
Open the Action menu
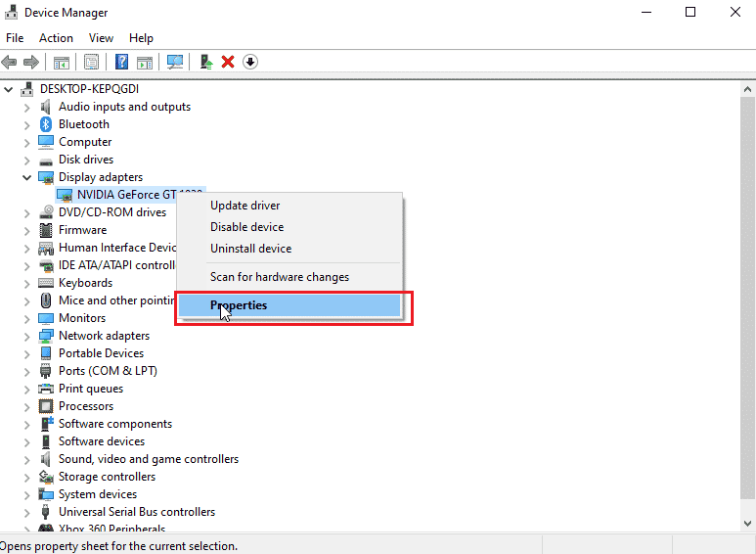[56, 38]
